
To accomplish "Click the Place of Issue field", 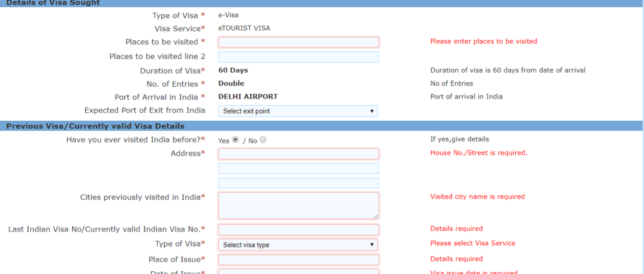I will coord(298,260).
